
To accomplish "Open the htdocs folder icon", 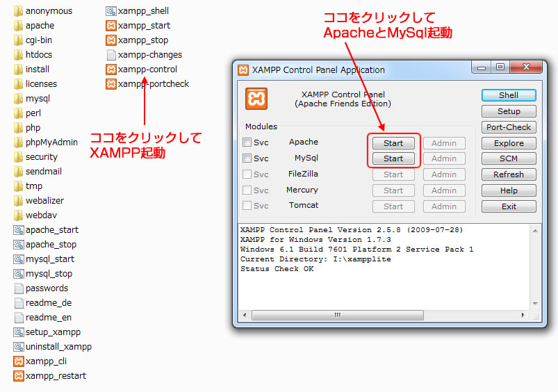I will [x=19, y=55].
